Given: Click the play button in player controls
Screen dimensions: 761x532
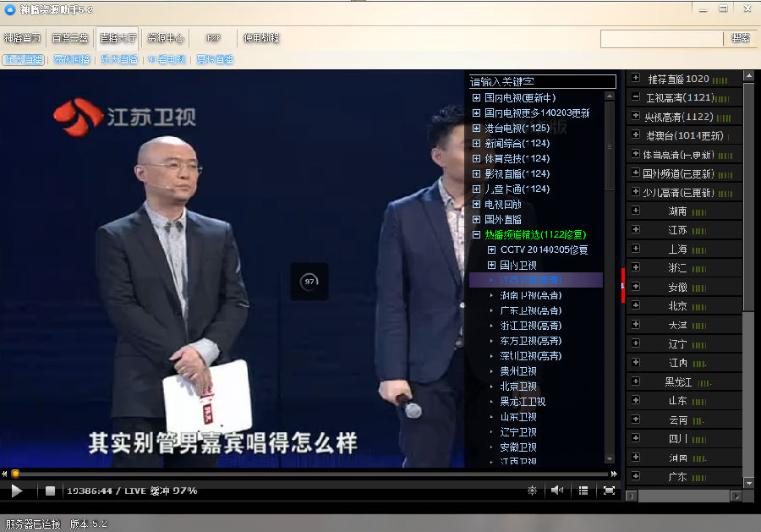Looking at the screenshot, I should point(17,491).
